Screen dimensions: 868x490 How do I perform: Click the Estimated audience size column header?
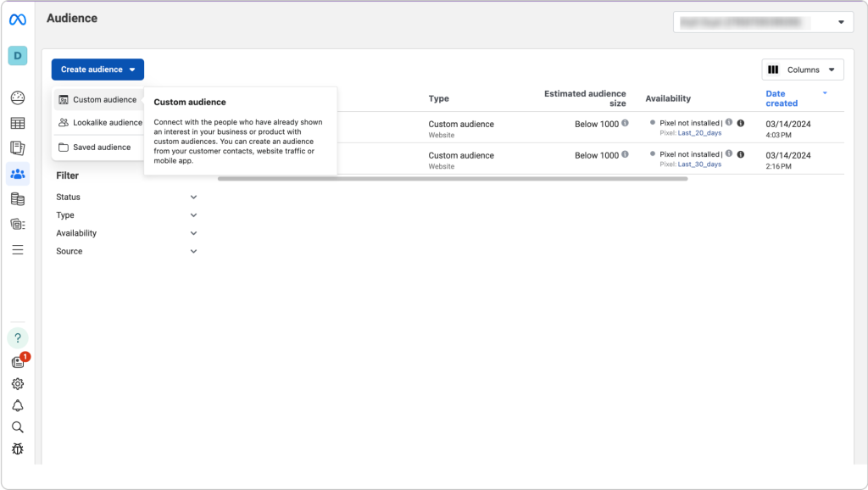585,98
